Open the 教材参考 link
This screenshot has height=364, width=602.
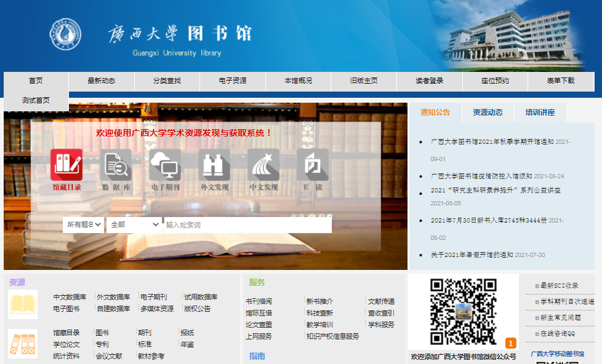[x=151, y=357]
